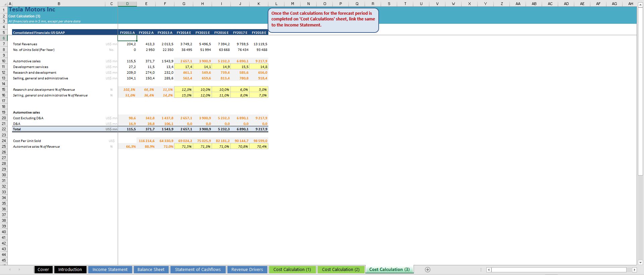Screen dimensions: 644x275
Task: Open Statement of Cashflows tab
Action: click(x=198, y=270)
